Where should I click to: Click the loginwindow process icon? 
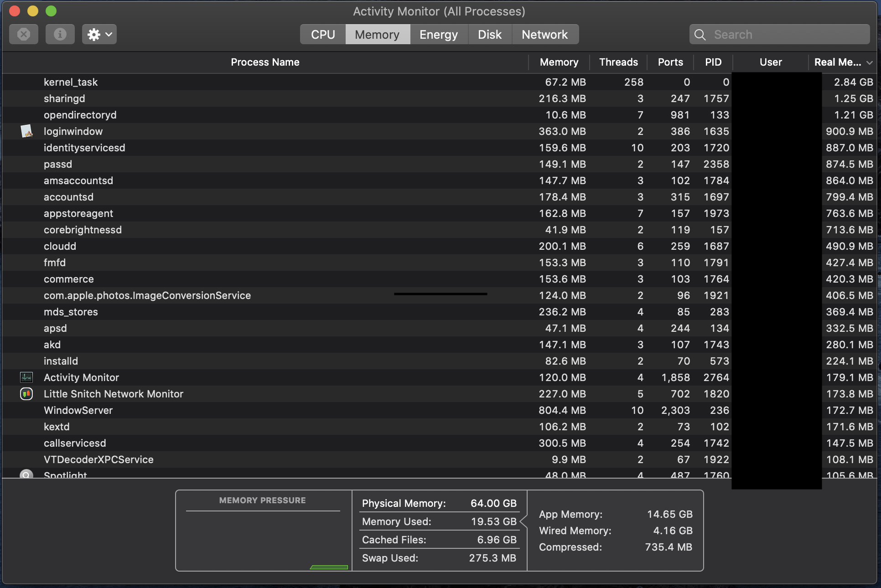[x=27, y=131]
